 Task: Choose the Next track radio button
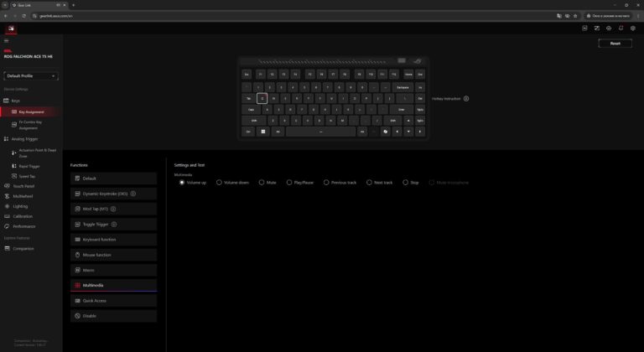369,183
